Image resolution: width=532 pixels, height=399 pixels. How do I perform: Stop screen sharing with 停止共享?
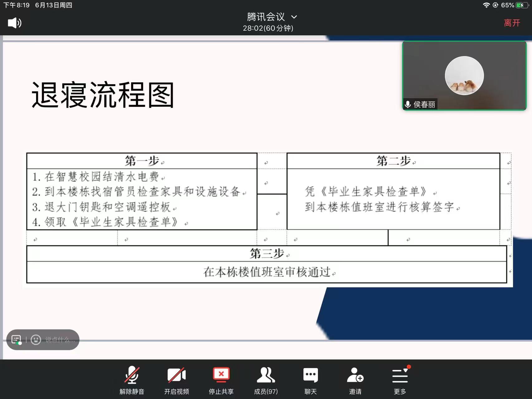[221, 380]
